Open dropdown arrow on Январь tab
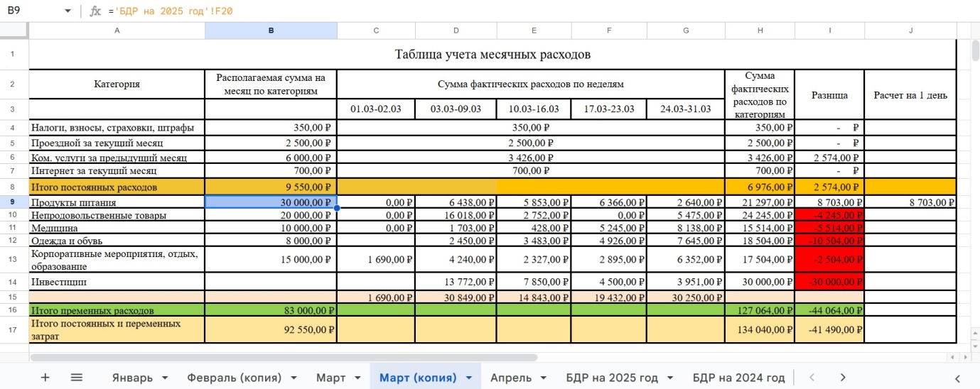The width and height of the screenshot is (980, 389). click(165, 378)
